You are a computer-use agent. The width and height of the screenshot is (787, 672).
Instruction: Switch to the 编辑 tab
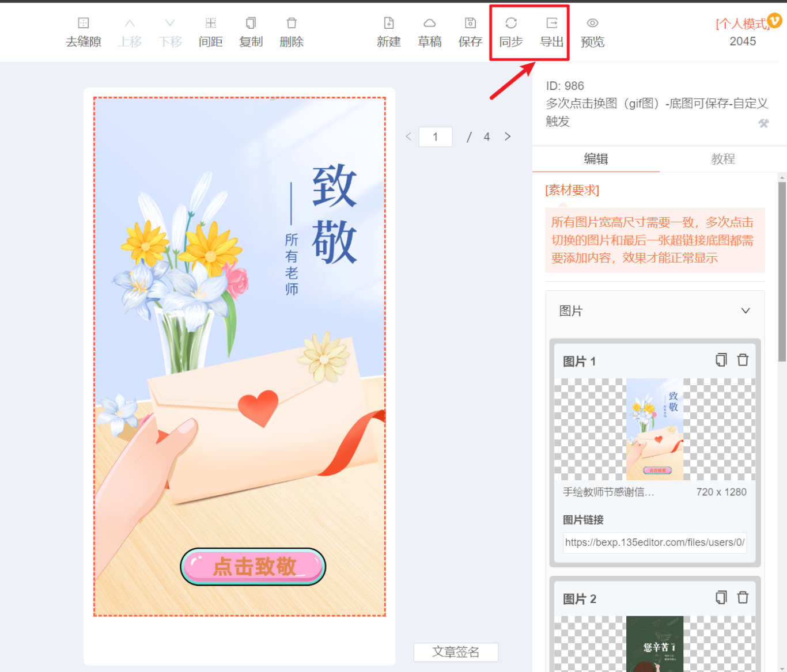[596, 159]
